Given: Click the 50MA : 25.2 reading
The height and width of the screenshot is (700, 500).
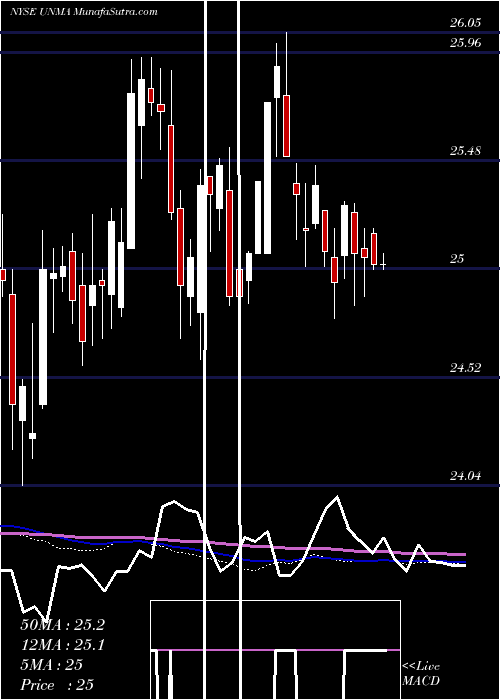Looking at the screenshot, I should point(62,625).
